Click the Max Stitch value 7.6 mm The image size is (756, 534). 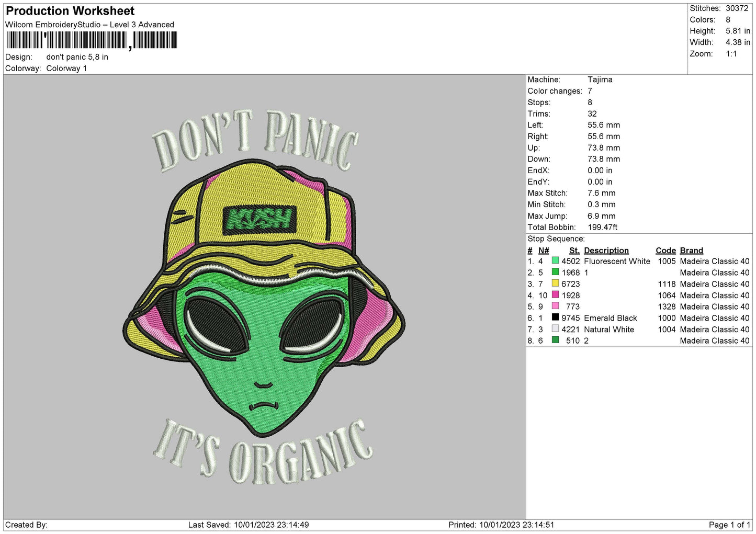point(601,193)
